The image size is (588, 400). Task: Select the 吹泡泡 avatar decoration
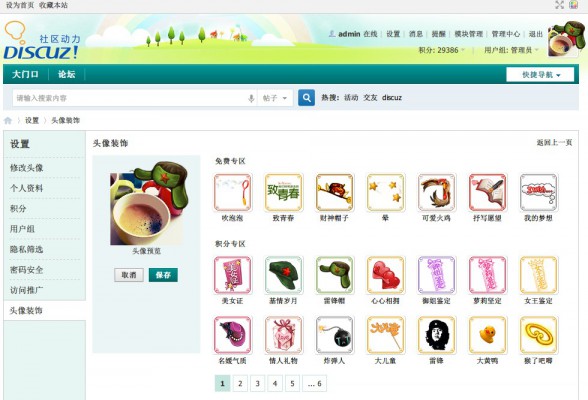[232, 192]
